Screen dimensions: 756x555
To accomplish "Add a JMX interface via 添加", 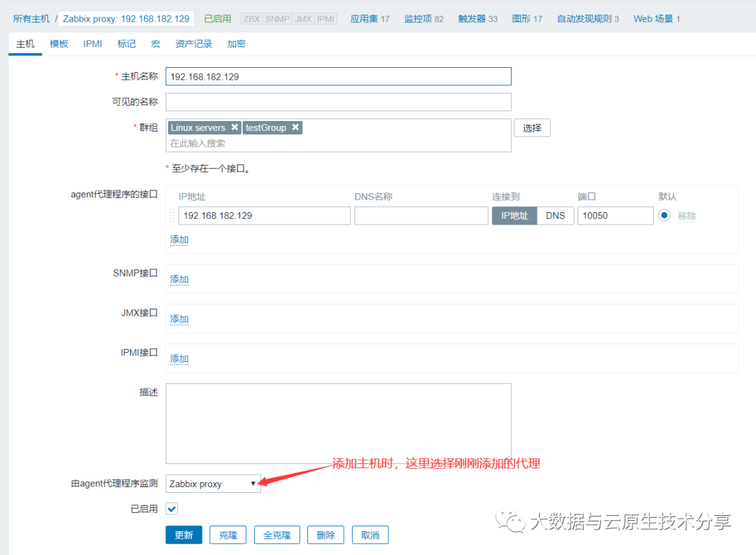I will (179, 319).
